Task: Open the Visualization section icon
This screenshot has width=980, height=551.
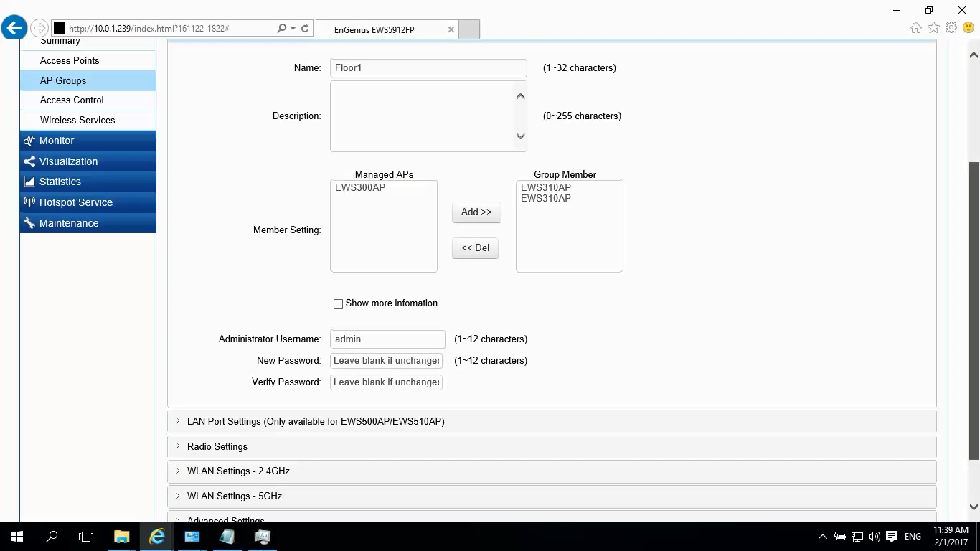Action: click(x=29, y=161)
